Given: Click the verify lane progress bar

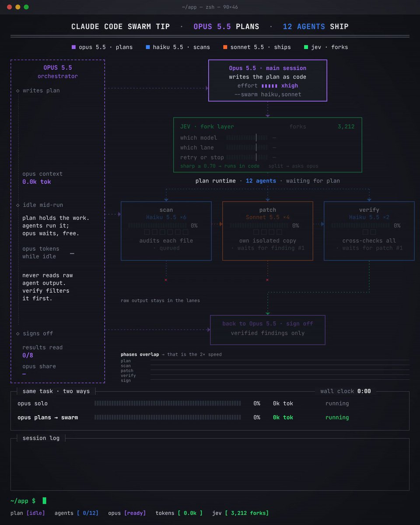Looking at the screenshot, I should (361, 226).
